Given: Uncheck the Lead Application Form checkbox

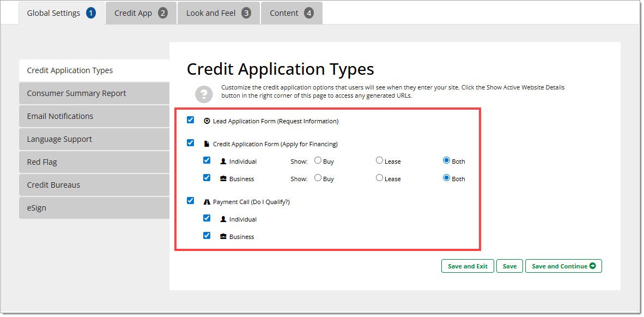Looking at the screenshot, I should 190,120.
